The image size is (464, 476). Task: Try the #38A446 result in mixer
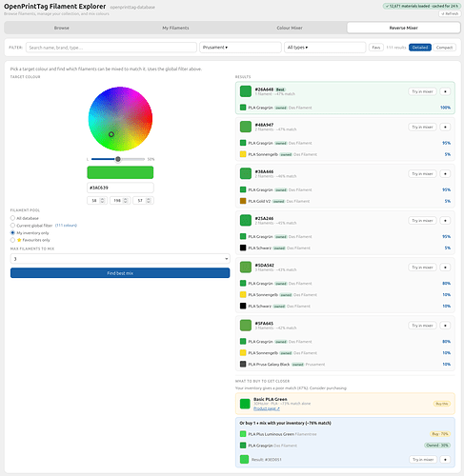pyautogui.click(x=422, y=173)
